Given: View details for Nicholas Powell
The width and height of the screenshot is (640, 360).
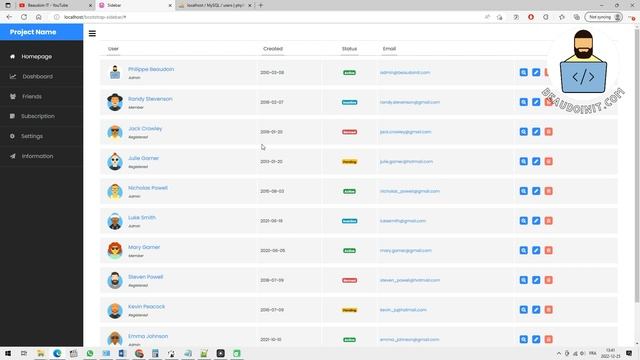Looking at the screenshot, I should (x=523, y=191).
